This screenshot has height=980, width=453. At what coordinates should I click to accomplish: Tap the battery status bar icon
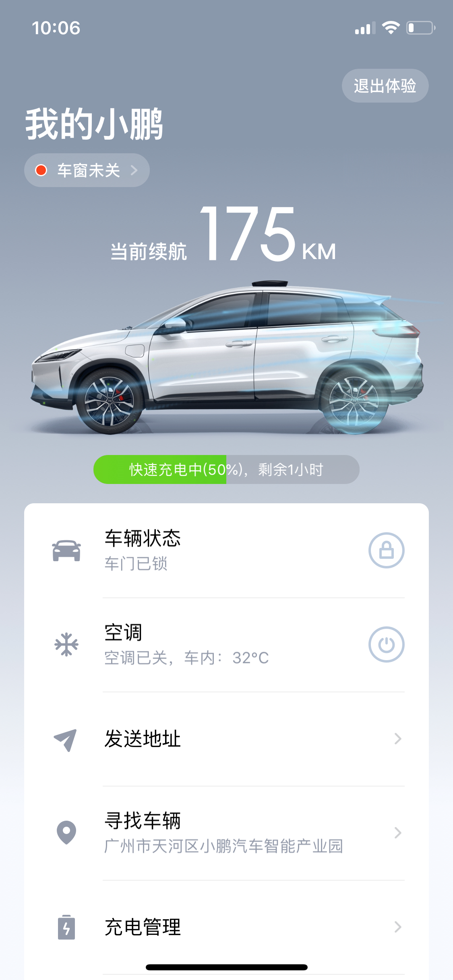421,28
